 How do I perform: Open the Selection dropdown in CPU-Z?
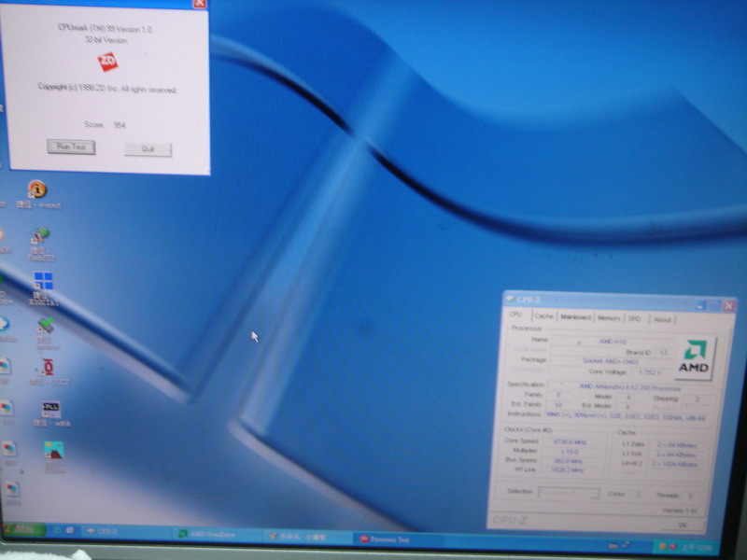coord(569,493)
